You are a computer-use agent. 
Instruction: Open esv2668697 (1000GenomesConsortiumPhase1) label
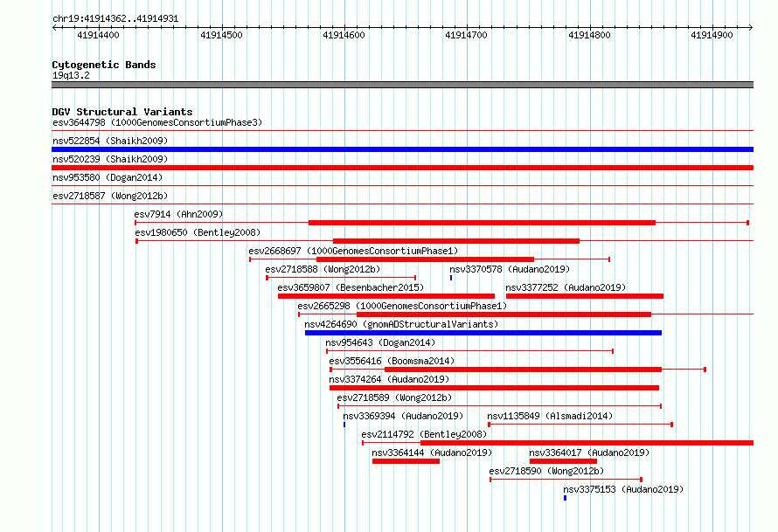pos(353,251)
